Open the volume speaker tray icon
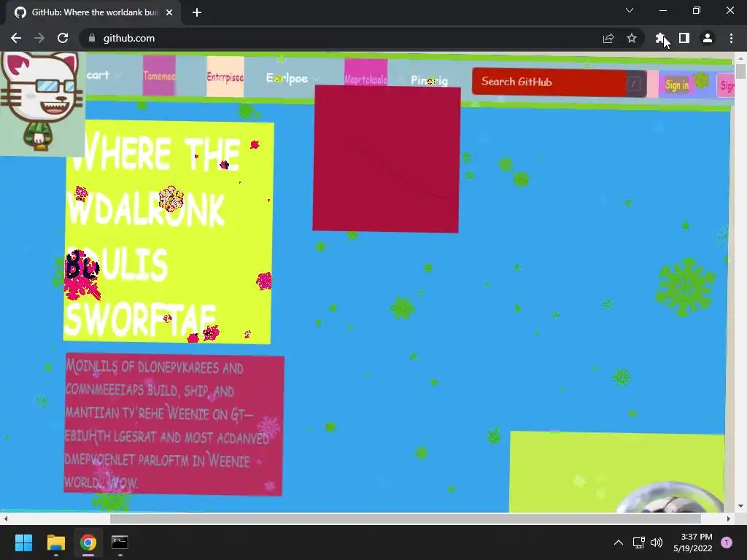 click(657, 542)
